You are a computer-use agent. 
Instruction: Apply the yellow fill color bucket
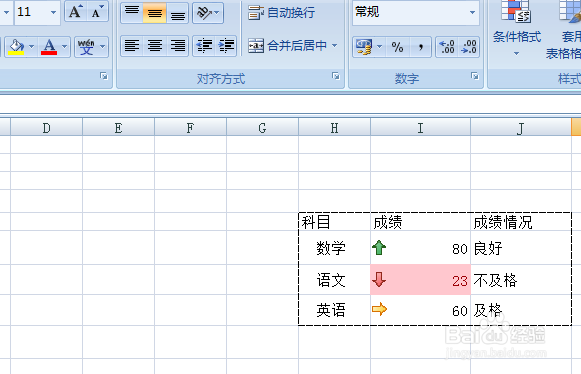(16, 47)
